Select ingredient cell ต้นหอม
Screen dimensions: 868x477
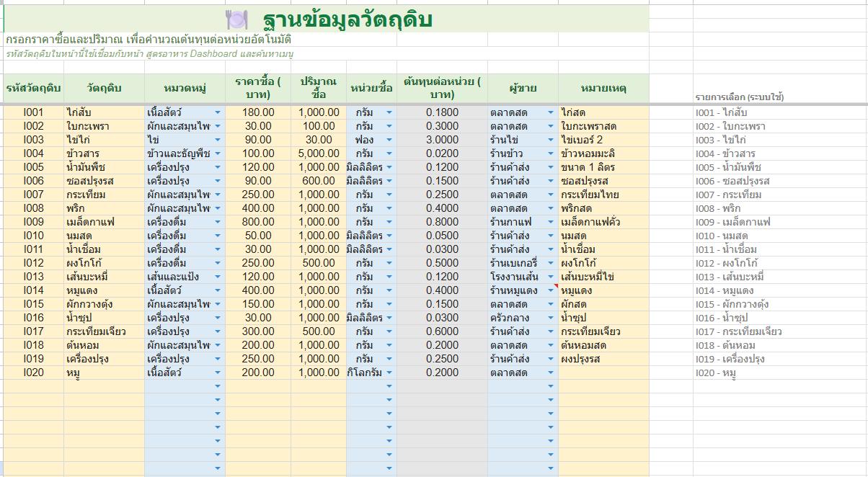tap(104, 345)
